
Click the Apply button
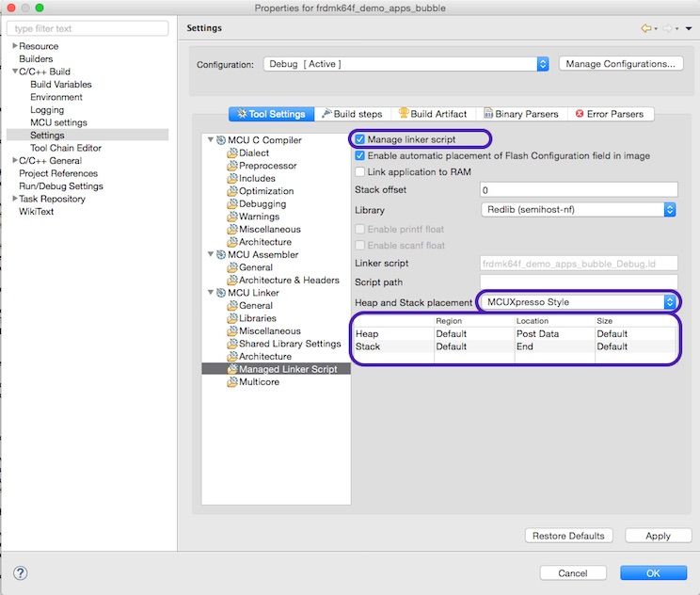tap(658, 536)
